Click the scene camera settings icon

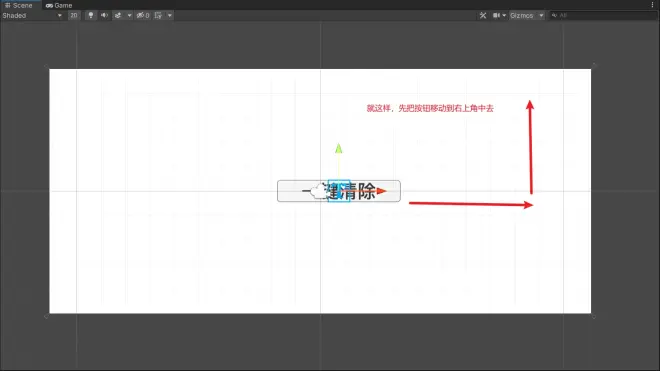497,16
